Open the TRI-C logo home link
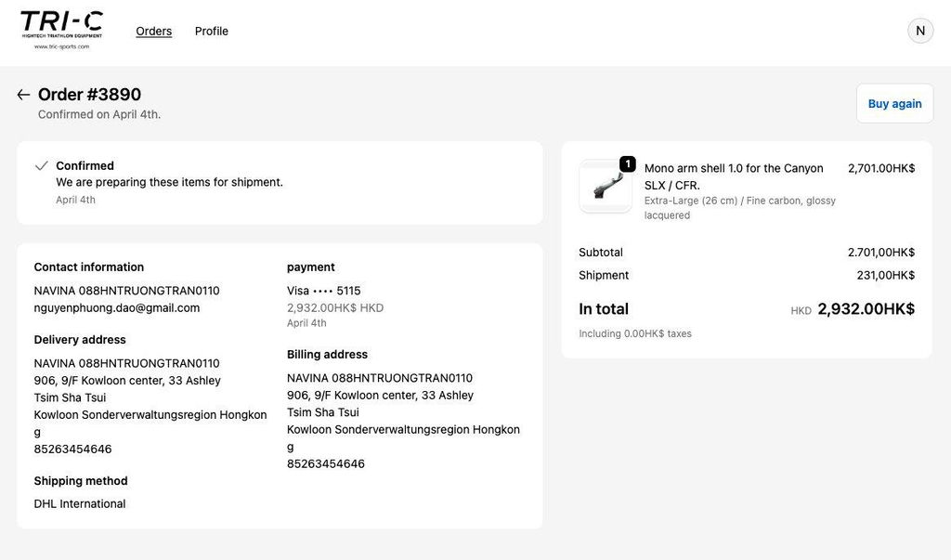The height and width of the screenshot is (560, 951). point(61,31)
